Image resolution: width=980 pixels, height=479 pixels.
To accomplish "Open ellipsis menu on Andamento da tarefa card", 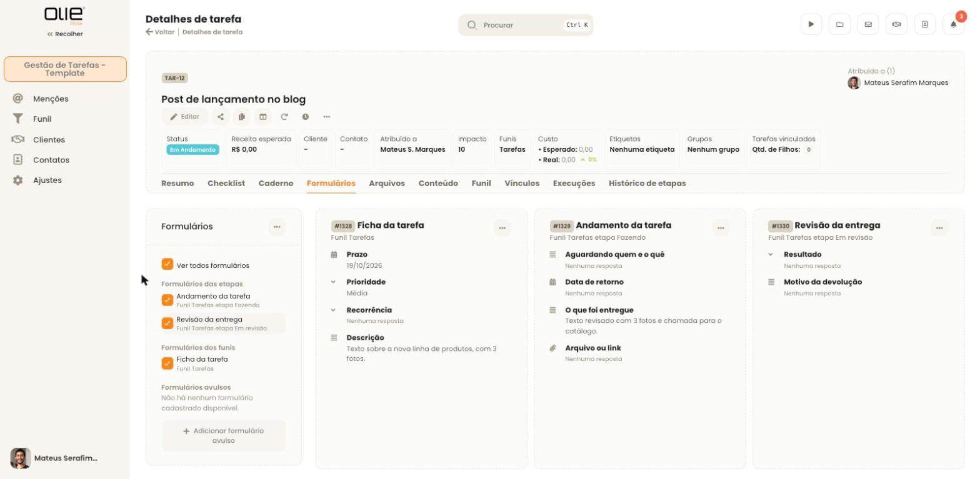I will coord(721,228).
